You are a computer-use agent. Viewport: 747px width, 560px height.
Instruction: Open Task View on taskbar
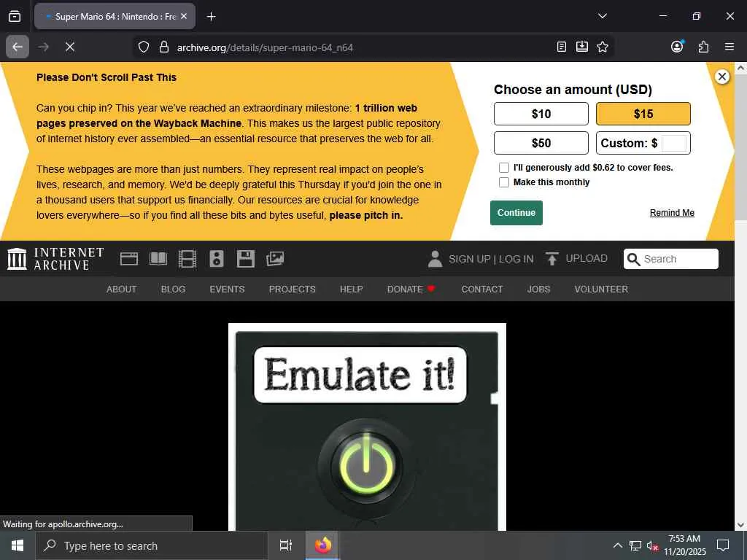click(285, 545)
